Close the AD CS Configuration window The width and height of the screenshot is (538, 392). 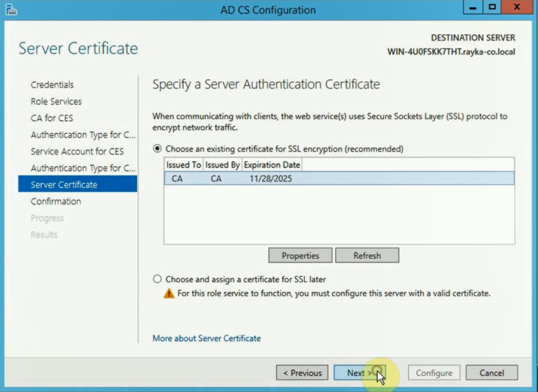pyautogui.click(x=517, y=7)
